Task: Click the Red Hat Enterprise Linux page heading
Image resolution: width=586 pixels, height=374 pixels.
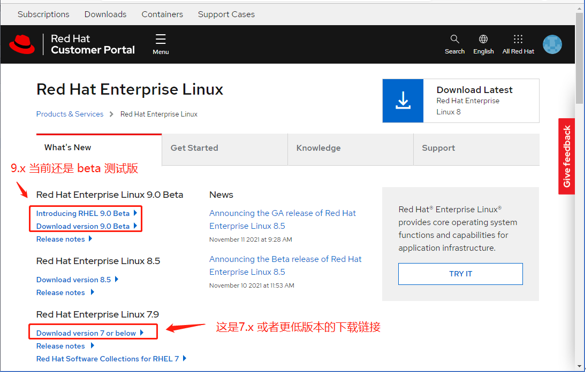Action: click(x=130, y=89)
